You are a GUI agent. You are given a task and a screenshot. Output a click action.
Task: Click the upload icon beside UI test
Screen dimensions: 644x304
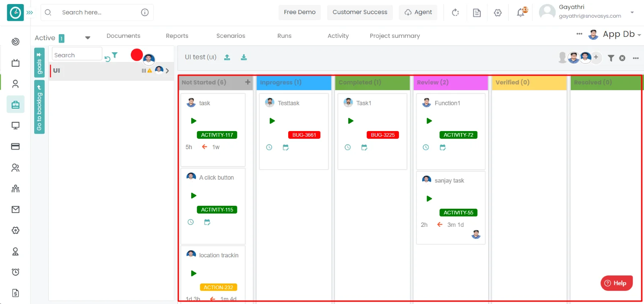pos(227,58)
